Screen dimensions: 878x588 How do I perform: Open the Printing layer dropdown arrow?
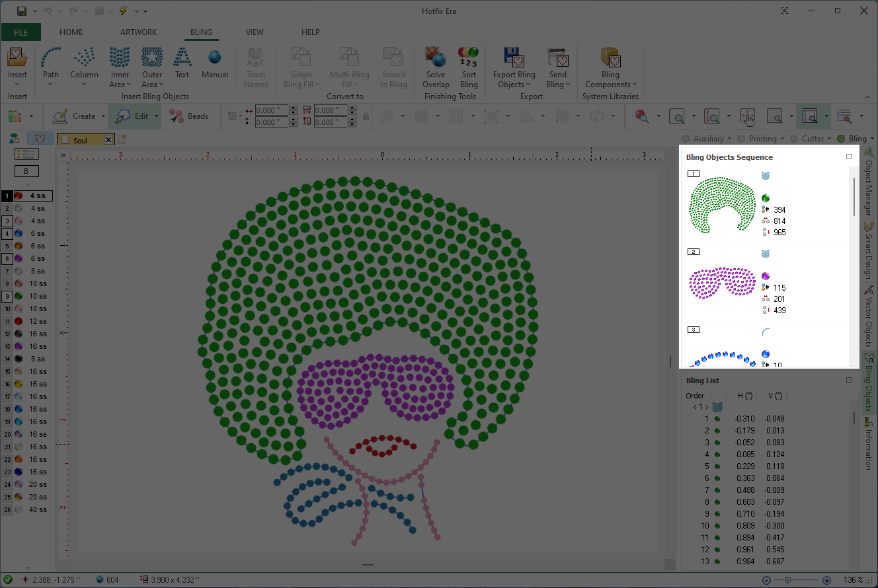[782, 139]
